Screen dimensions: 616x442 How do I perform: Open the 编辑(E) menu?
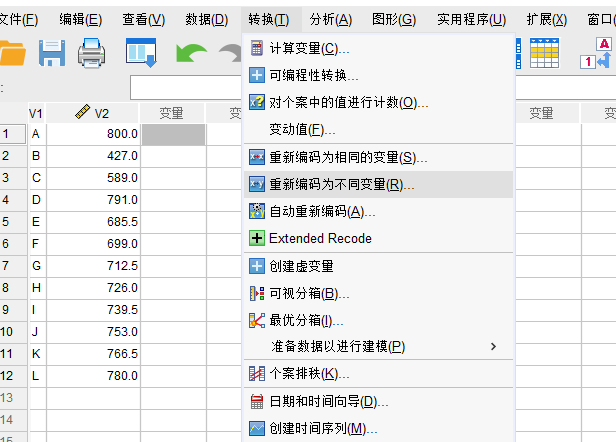coord(81,19)
